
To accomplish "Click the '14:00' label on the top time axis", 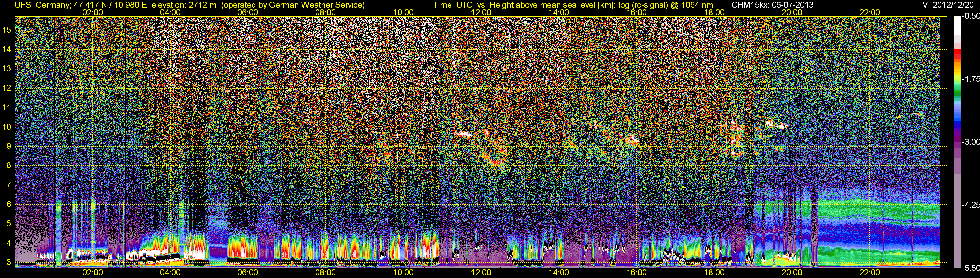I will pyautogui.click(x=559, y=12).
